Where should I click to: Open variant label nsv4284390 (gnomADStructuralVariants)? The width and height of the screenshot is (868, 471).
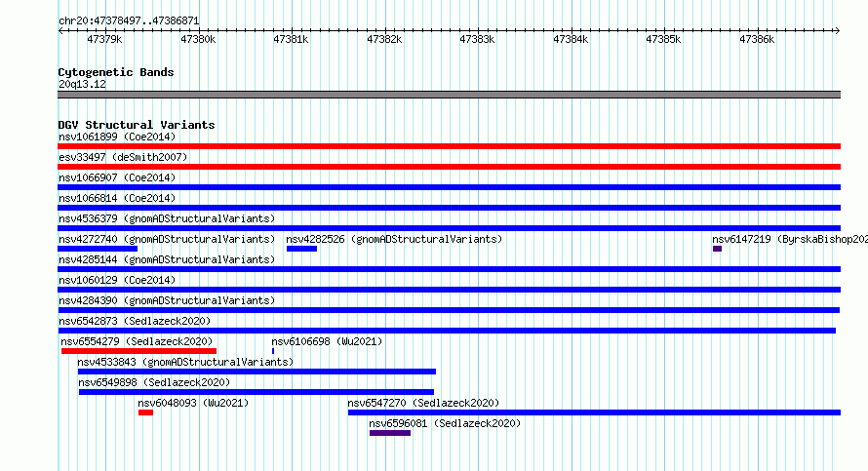(167, 300)
